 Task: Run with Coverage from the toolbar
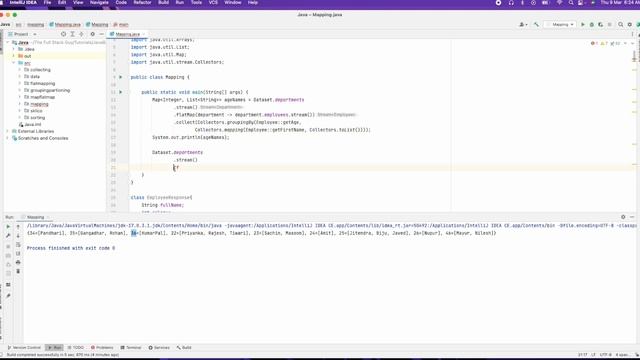click(x=600, y=24)
